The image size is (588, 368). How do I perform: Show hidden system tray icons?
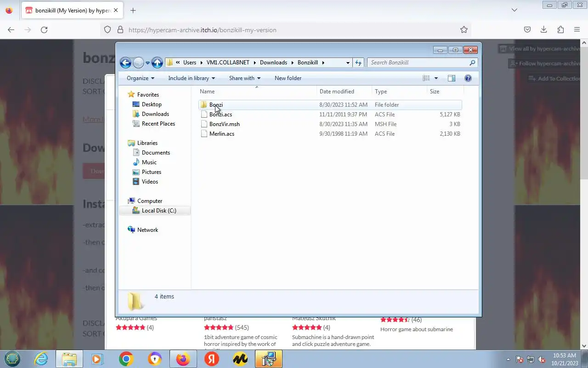(x=508, y=359)
